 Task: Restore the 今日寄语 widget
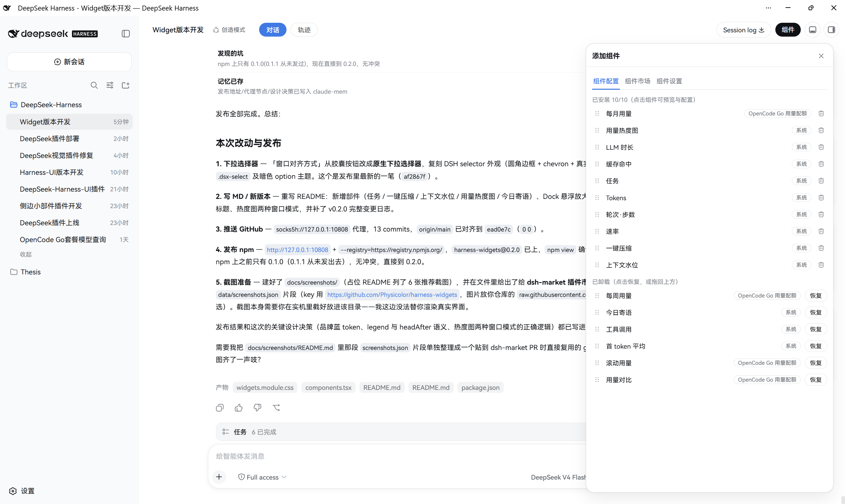[x=815, y=312]
